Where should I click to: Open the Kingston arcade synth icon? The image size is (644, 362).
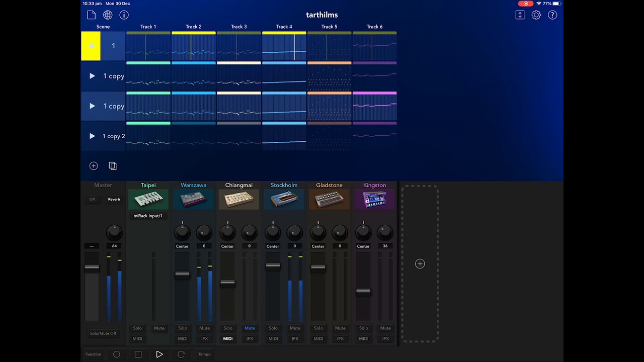pyautogui.click(x=375, y=199)
